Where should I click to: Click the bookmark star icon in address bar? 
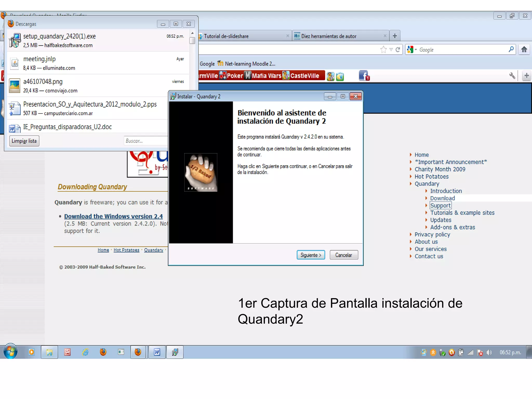(x=383, y=50)
